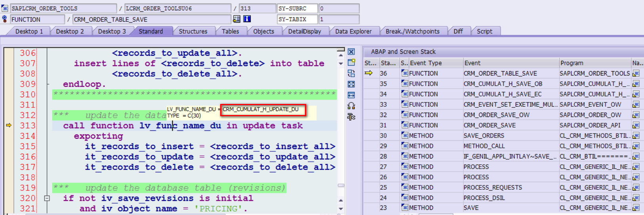Click the blue info icon in header
Screen dimensions: 644x215
[247, 19]
